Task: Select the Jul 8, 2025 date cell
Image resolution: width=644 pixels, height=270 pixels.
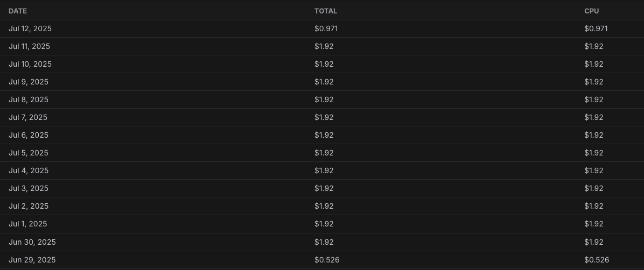Action: click(29, 100)
